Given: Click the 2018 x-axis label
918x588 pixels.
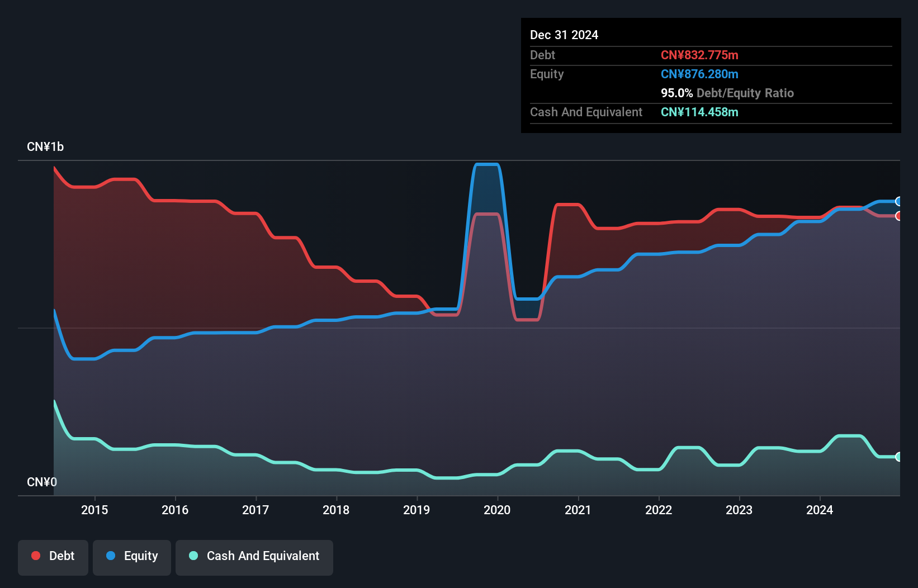Looking at the screenshot, I should tap(336, 510).
